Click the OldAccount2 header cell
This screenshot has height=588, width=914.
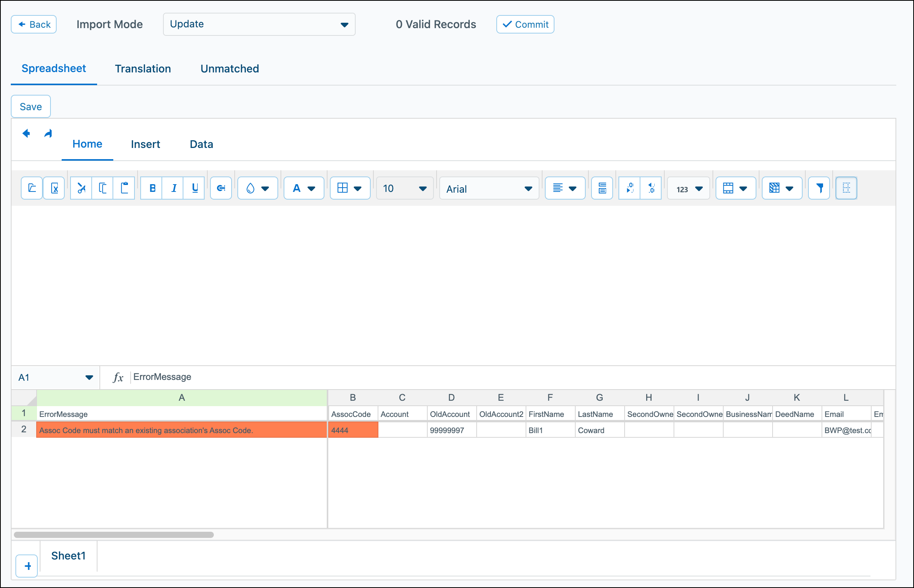coord(501,414)
